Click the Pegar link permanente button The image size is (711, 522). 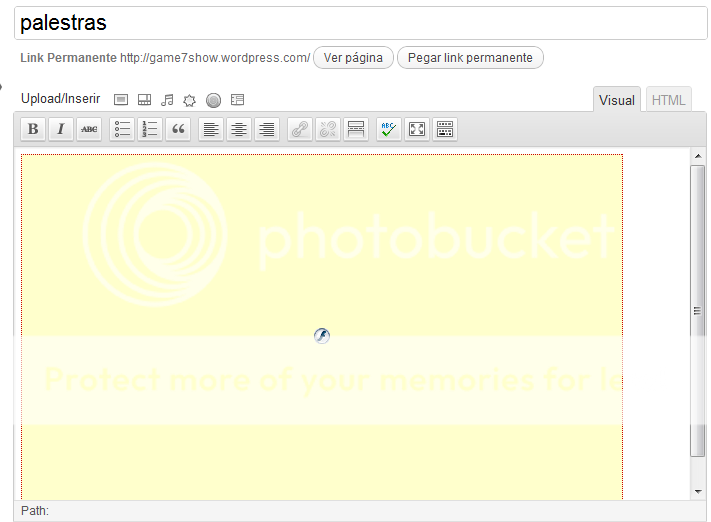470,58
